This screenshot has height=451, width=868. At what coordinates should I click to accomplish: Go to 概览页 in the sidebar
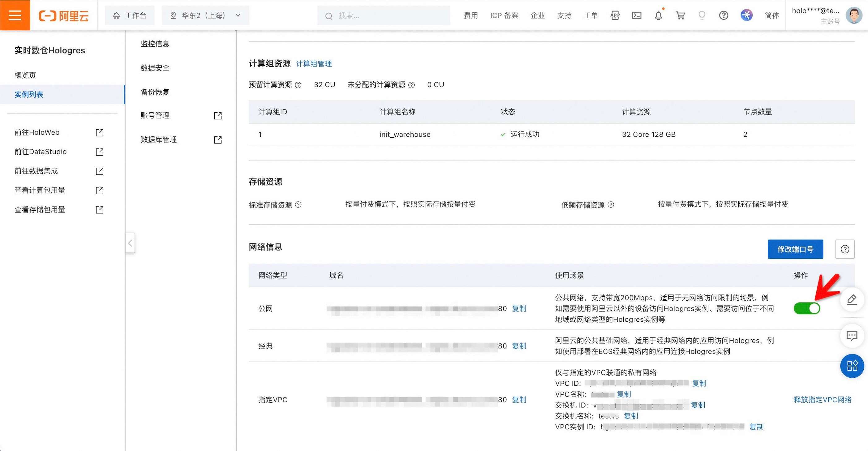click(x=25, y=75)
